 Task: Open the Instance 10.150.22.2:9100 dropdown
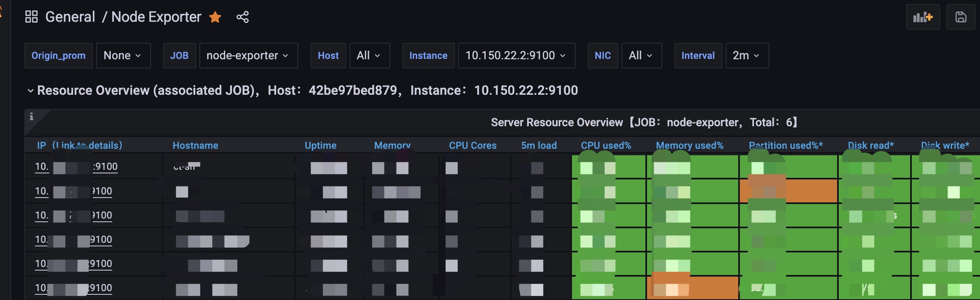coord(516,56)
